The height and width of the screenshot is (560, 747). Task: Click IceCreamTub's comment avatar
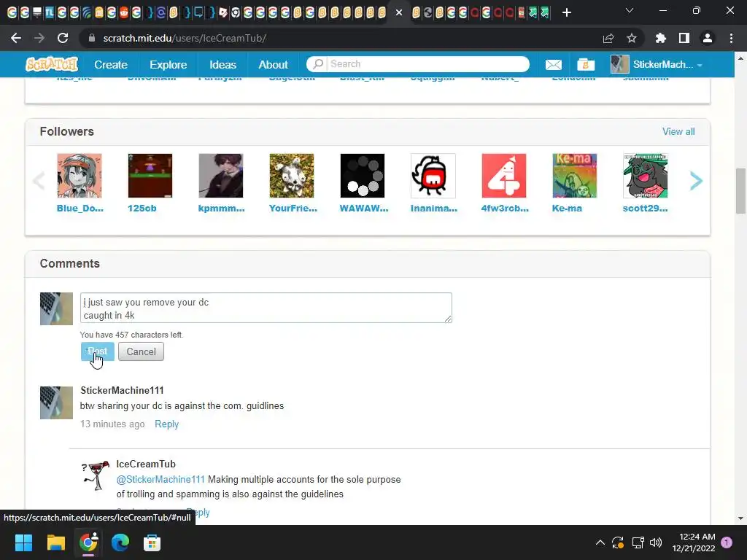click(x=96, y=475)
